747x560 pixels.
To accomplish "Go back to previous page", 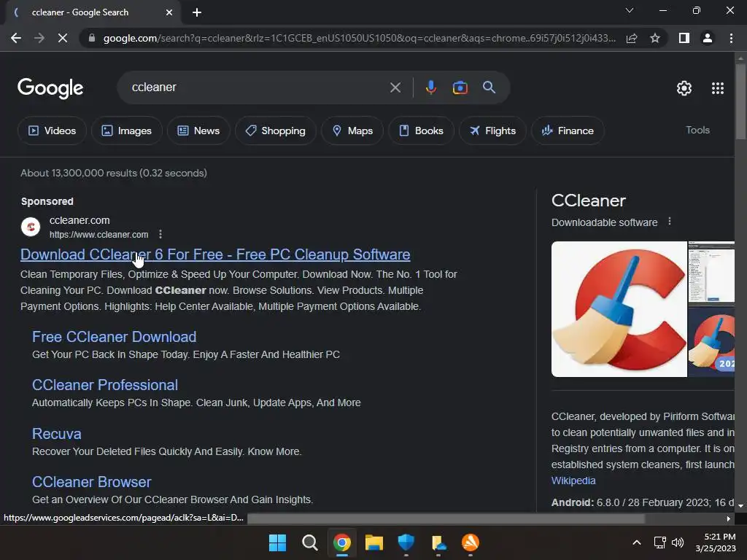I will (16, 38).
